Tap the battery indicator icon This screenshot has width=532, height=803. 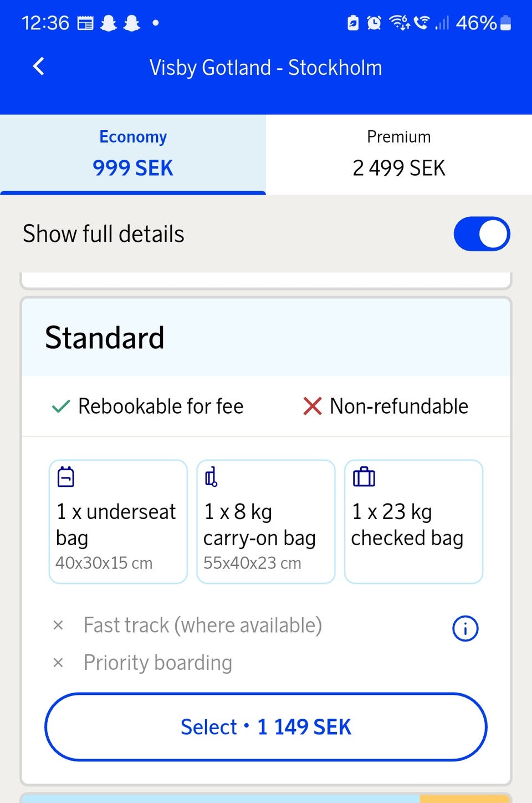pos(505,23)
